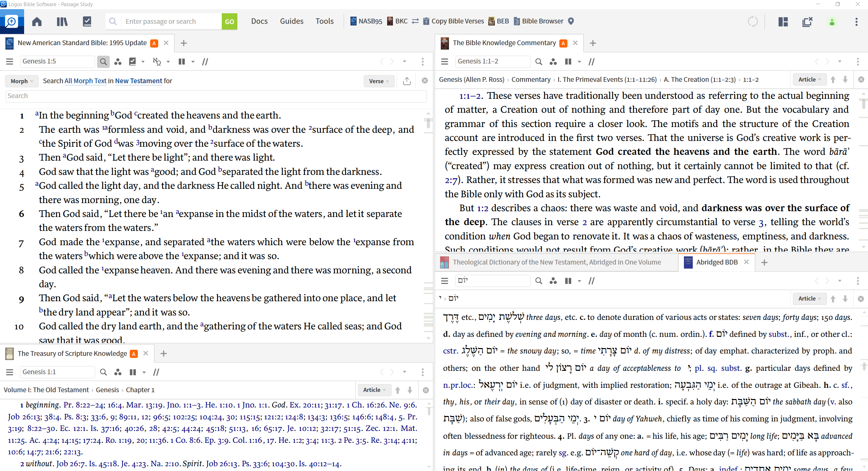868x471 pixels.
Task: Open the Layouts icon
Action: [x=783, y=22]
